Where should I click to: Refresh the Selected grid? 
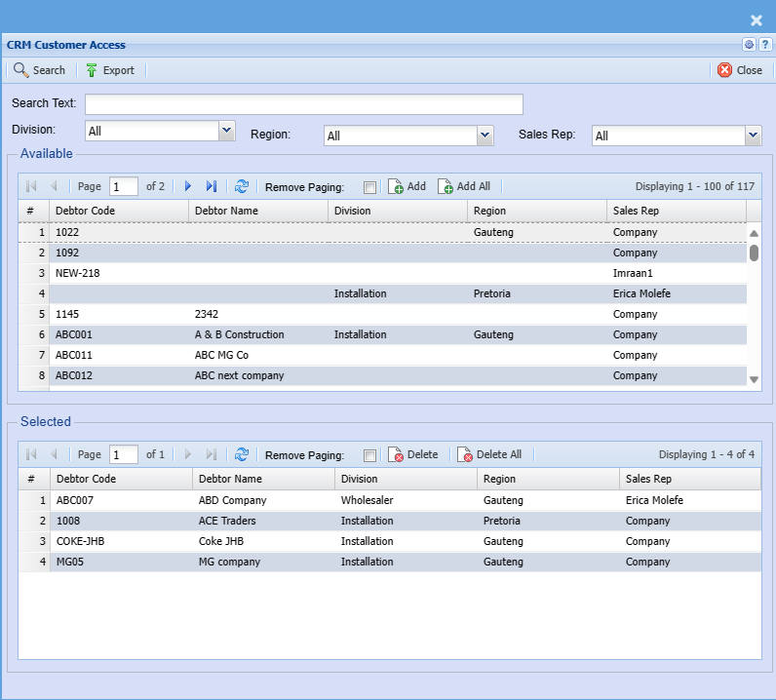[242, 454]
